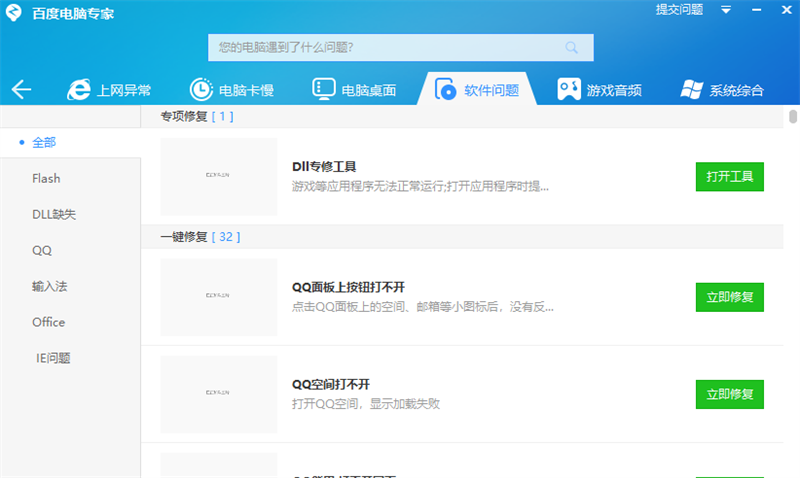Click the QQ面板上按钮打不开 title
The image size is (800, 478).
[348, 287]
